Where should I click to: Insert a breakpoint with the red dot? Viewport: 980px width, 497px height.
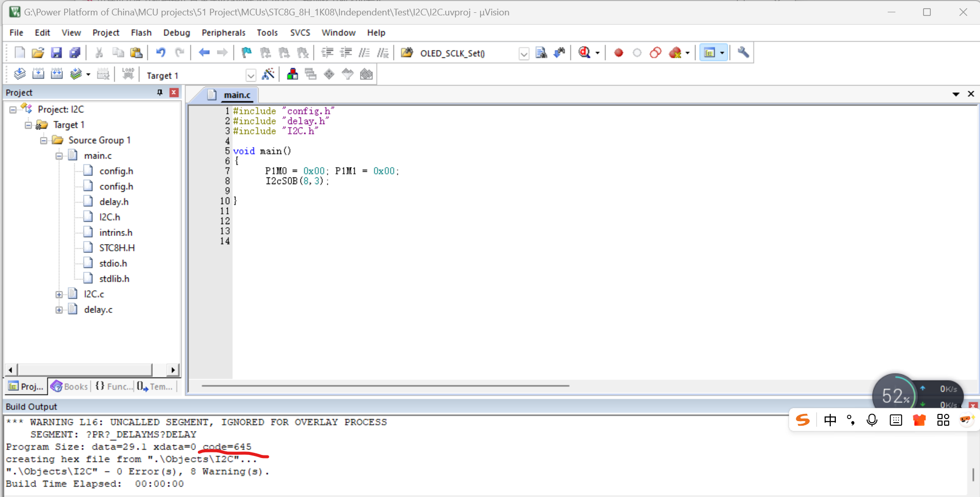click(618, 52)
